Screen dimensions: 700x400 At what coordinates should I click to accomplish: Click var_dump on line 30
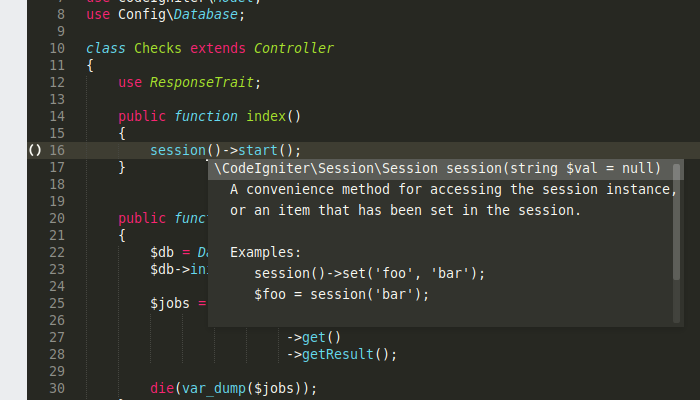point(214,388)
